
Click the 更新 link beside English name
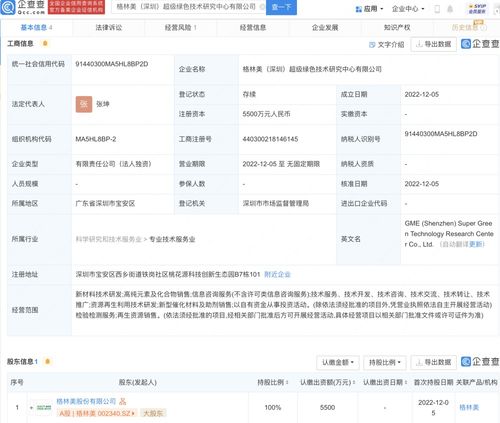[x=476, y=244]
